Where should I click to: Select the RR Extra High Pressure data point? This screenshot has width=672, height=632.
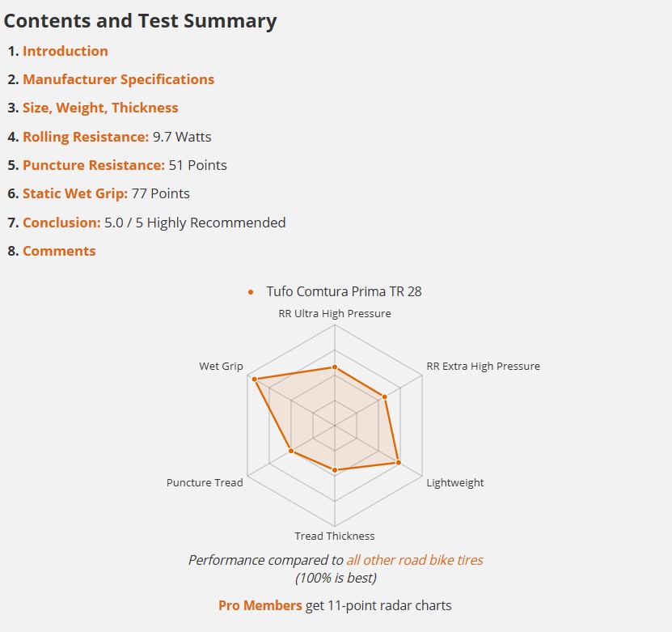click(384, 397)
